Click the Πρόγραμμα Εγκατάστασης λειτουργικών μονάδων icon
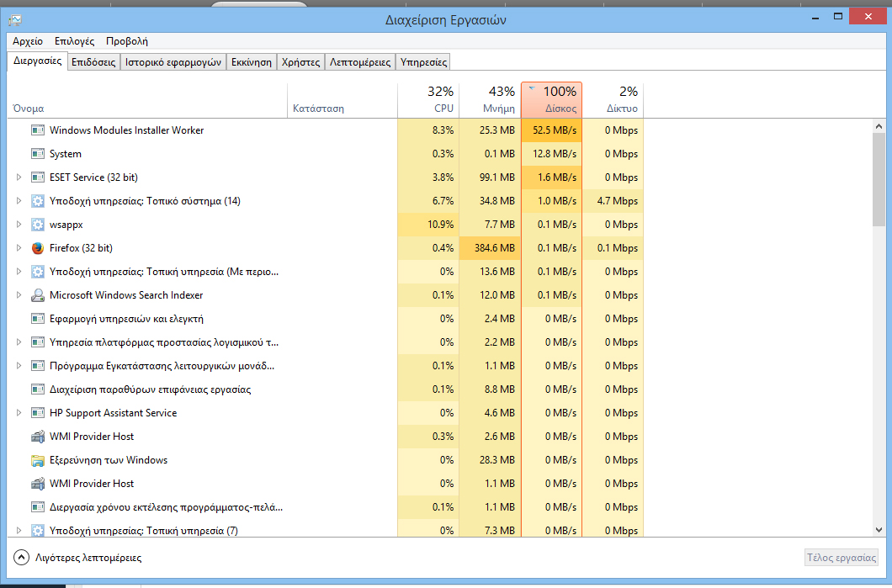Screen dimensions: 892x588 click(38, 366)
